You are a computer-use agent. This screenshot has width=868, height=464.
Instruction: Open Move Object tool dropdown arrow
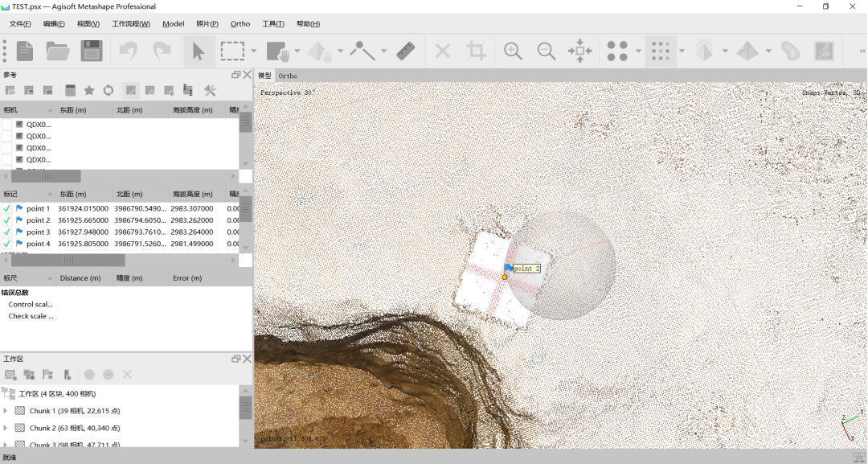340,51
